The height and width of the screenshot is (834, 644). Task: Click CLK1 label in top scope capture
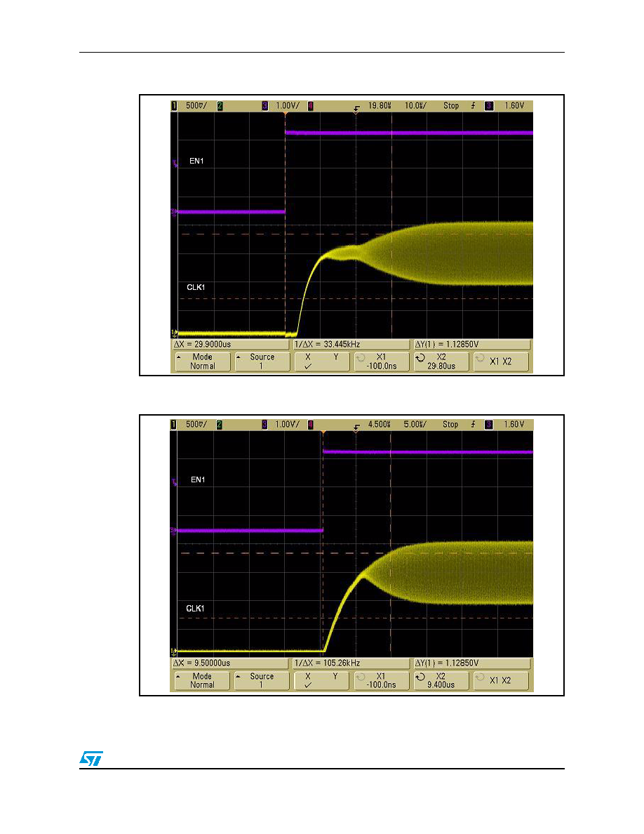(x=196, y=287)
